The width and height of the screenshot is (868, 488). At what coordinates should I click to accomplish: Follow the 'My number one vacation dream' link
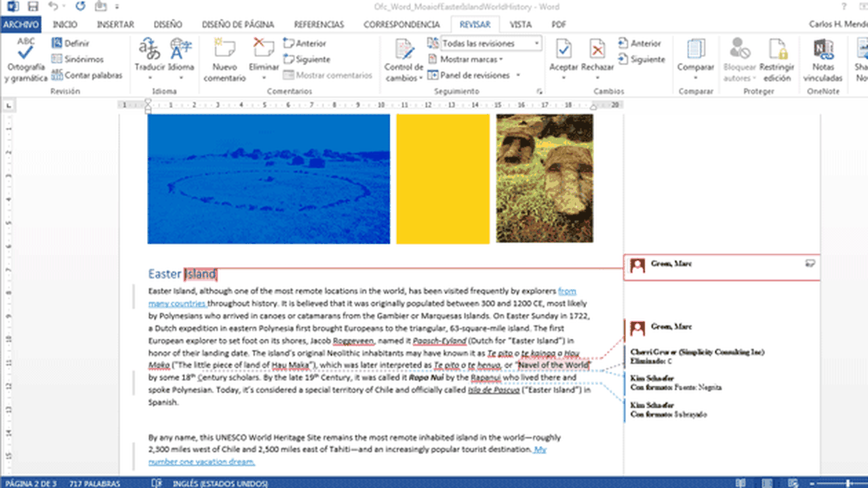(201, 462)
